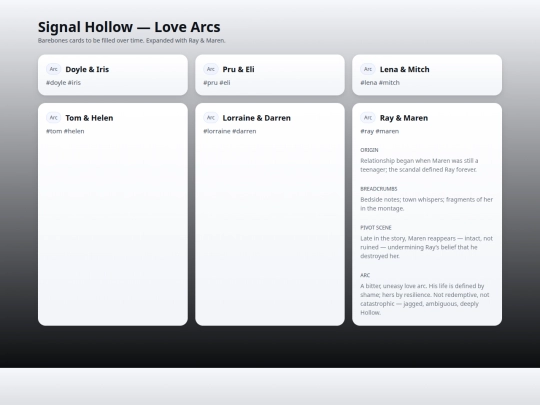Select the ARC section label in Ray & Maren
Screen dimensions: 540x405
tap(365, 275)
